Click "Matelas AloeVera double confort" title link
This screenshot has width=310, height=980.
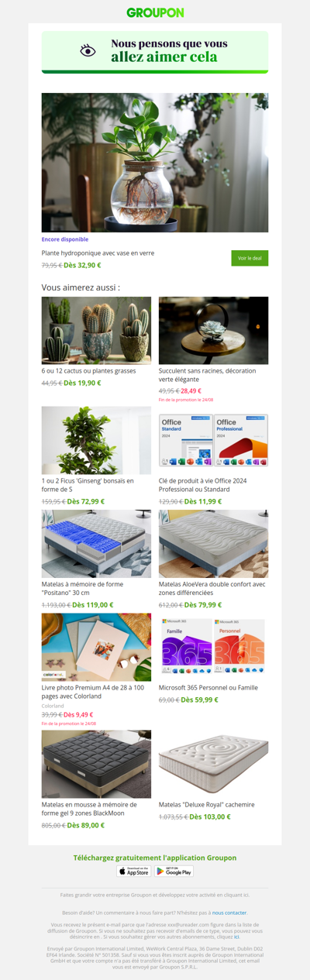pos(212,589)
